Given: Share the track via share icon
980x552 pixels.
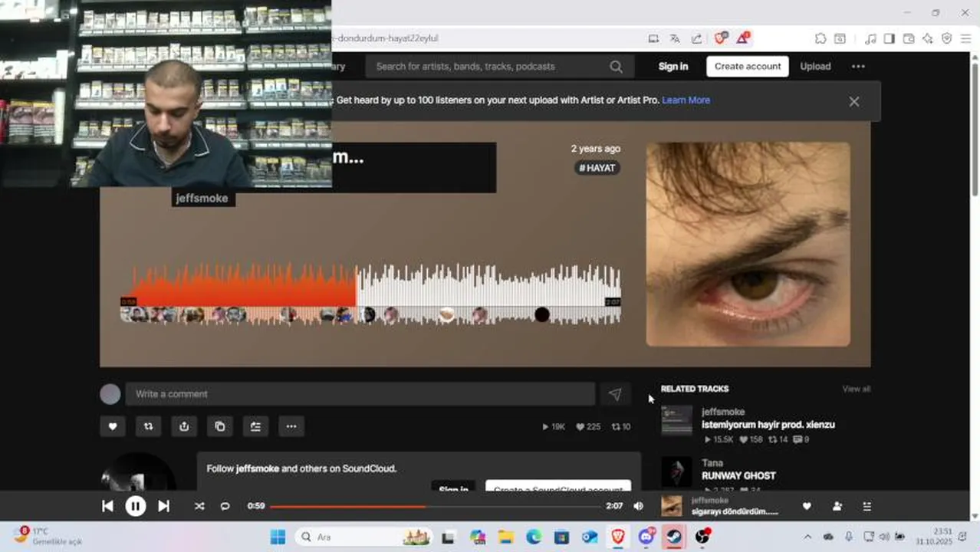Looking at the screenshot, I should point(184,426).
